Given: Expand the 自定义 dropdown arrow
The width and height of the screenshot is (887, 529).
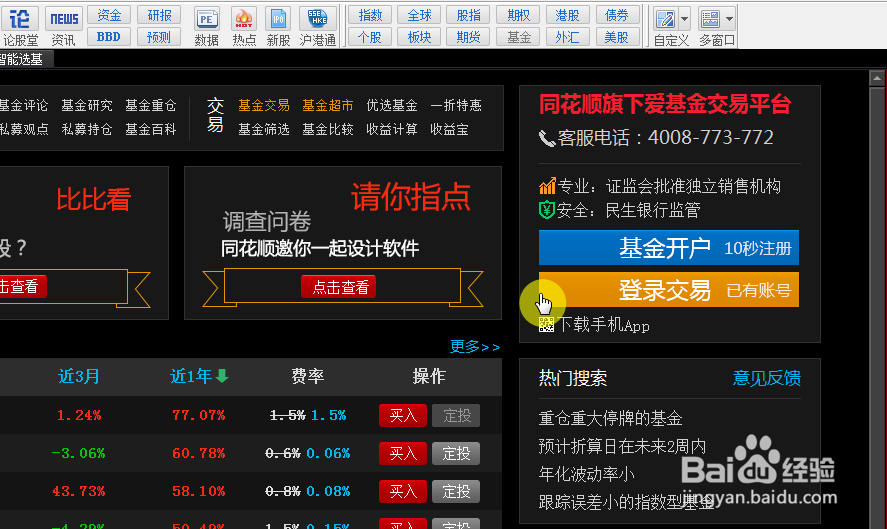Looking at the screenshot, I should pyautogui.click(x=684, y=19).
